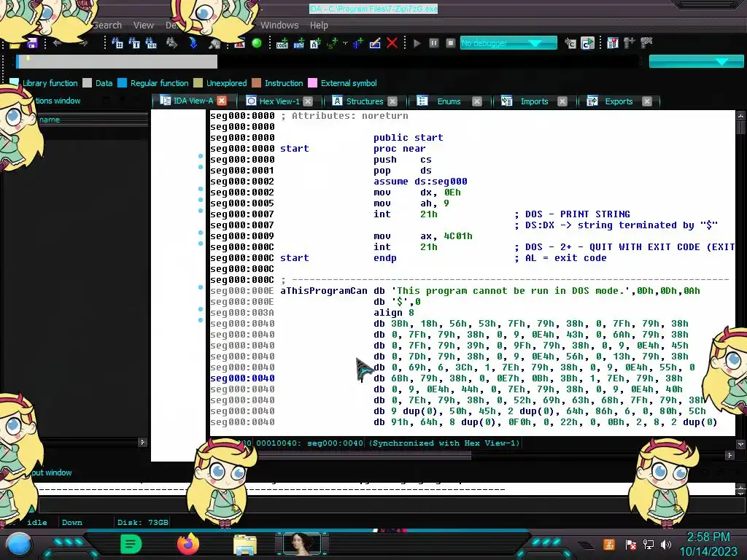Start process with the play button
Viewport: 747px width, 560px height.
pos(417,43)
